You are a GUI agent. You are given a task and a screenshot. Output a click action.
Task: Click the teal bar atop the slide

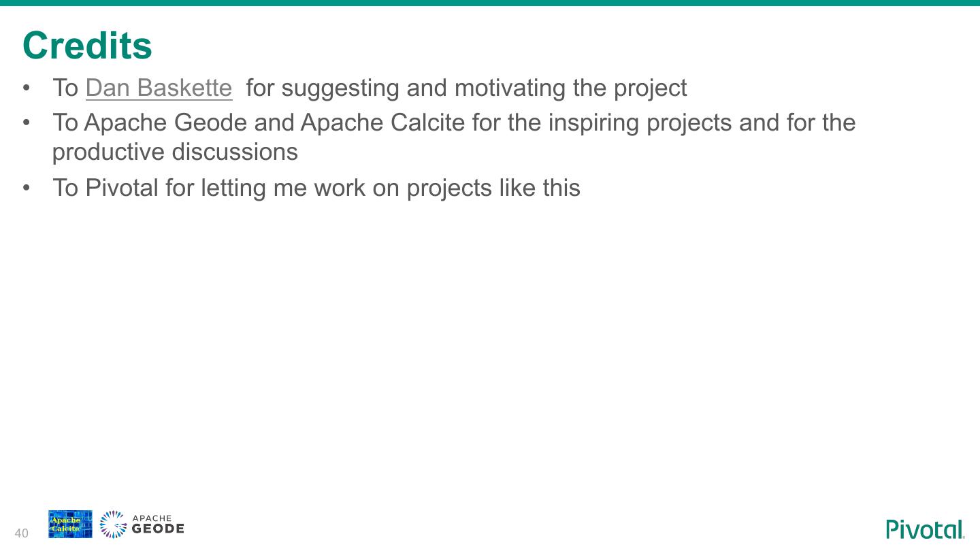tap(490, 3)
